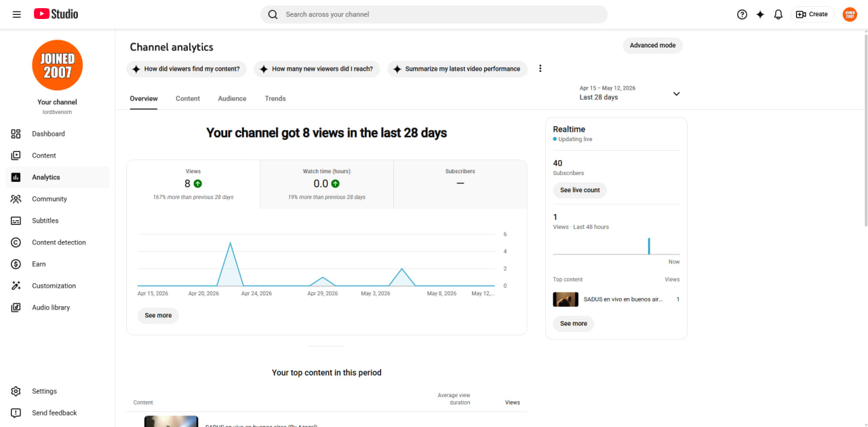Ask 'How did viewers find my content?'
This screenshot has height=427, width=868.
tap(186, 69)
